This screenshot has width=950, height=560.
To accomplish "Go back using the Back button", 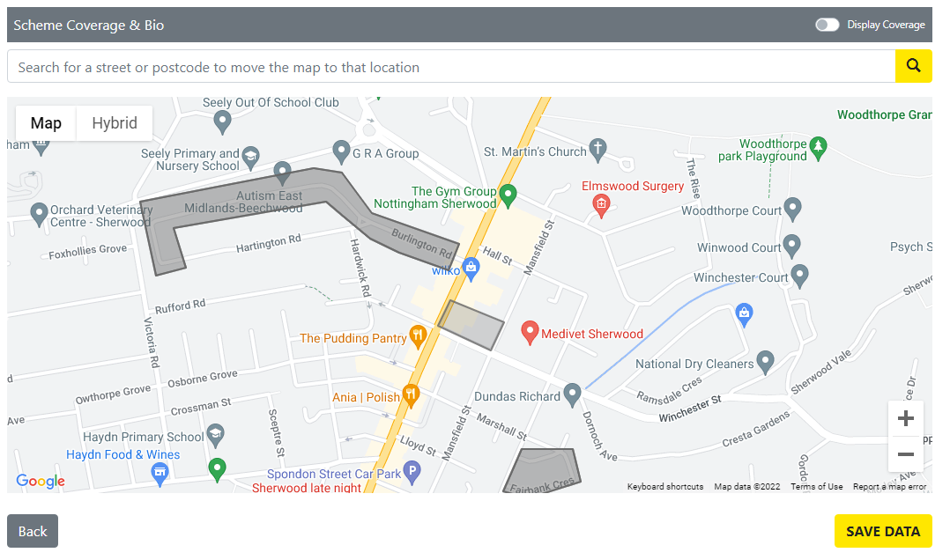I will tap(33, 531).
